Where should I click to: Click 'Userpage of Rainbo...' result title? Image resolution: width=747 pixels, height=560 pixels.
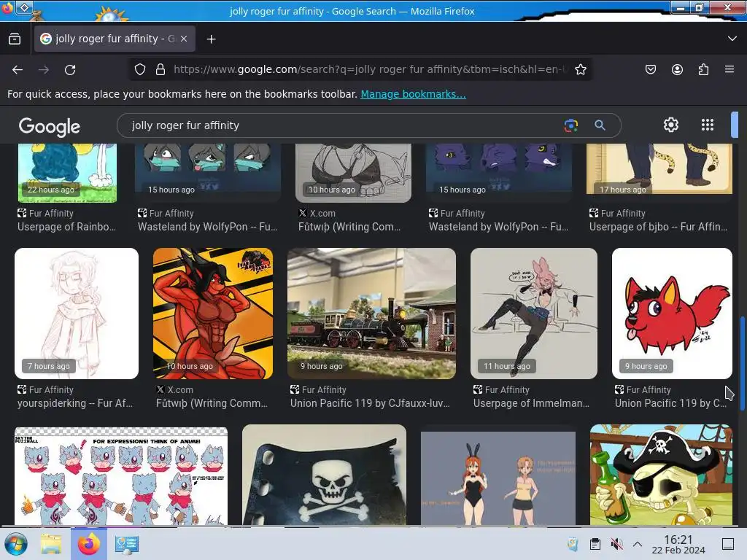click(x=66, y=227)
